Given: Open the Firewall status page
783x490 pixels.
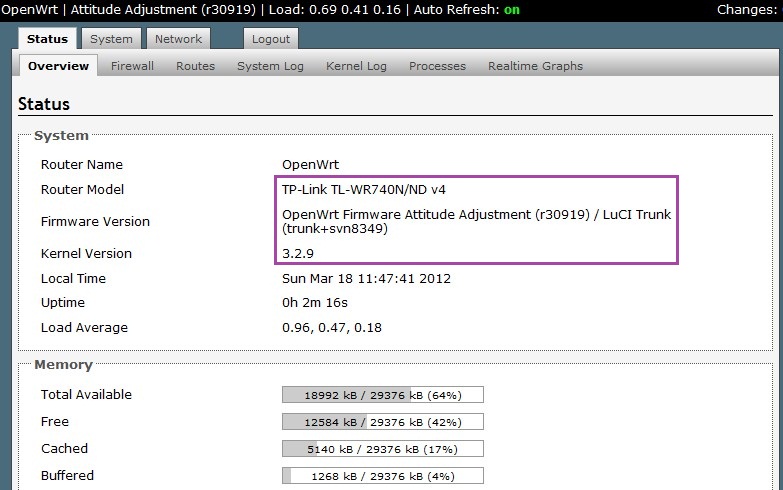Looking at the screenshot, I should coord(132,66).
